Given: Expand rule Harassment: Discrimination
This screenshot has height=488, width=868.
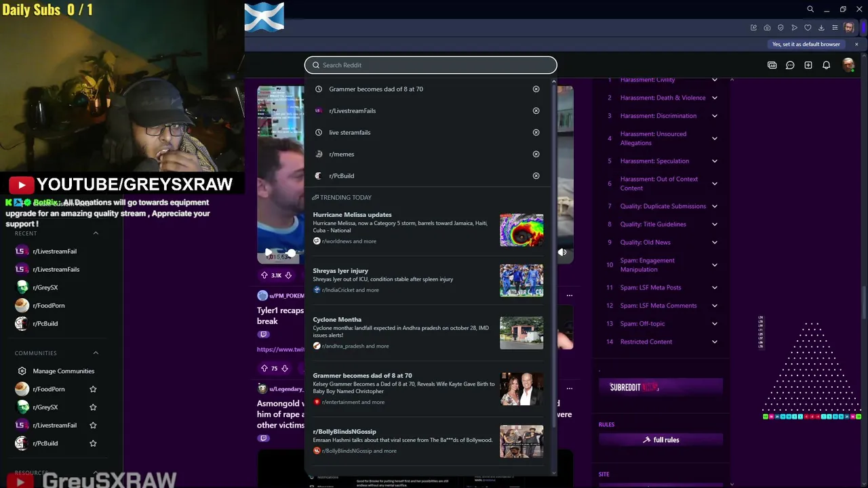Looking at the screenshot, I should click(714, 116).
